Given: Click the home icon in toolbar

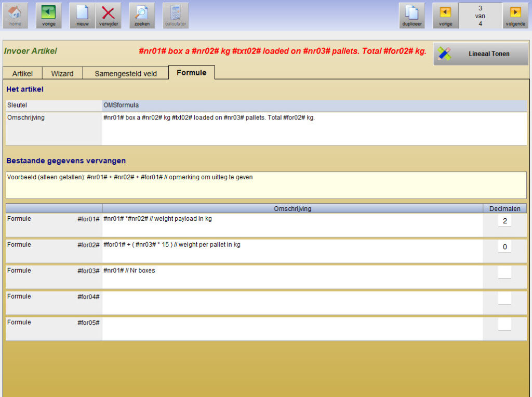Looking at the screenshot, I should [15, 15].
